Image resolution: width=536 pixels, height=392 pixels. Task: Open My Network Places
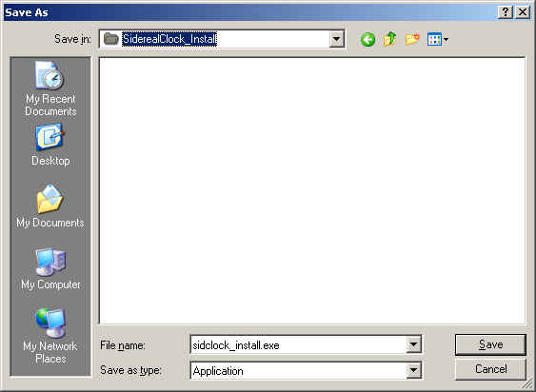(50, 336)
